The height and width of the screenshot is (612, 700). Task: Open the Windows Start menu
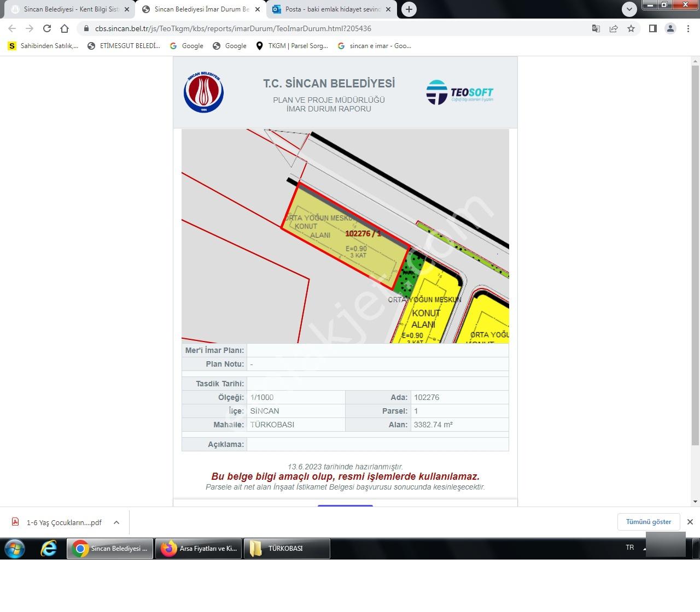coord(15,548)
